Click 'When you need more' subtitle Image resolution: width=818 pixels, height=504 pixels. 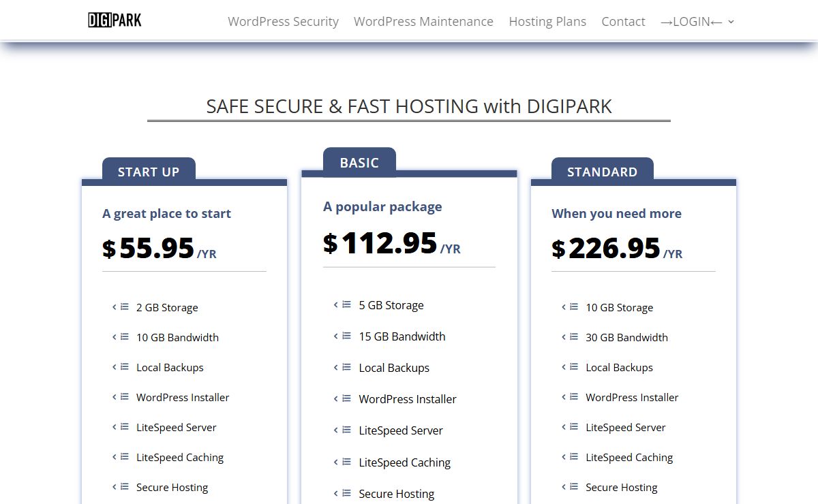click(x=616, y=213)
